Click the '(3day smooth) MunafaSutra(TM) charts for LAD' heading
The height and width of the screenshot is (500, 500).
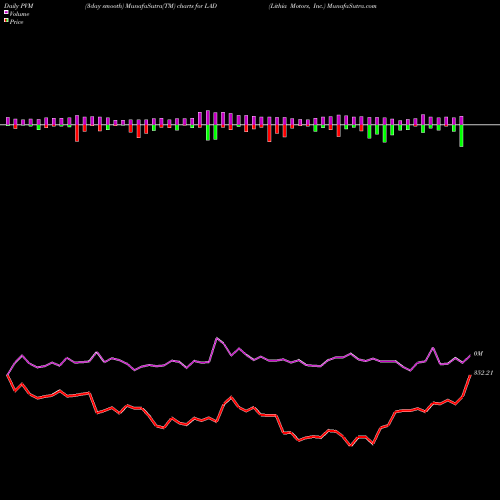point(151,6)
